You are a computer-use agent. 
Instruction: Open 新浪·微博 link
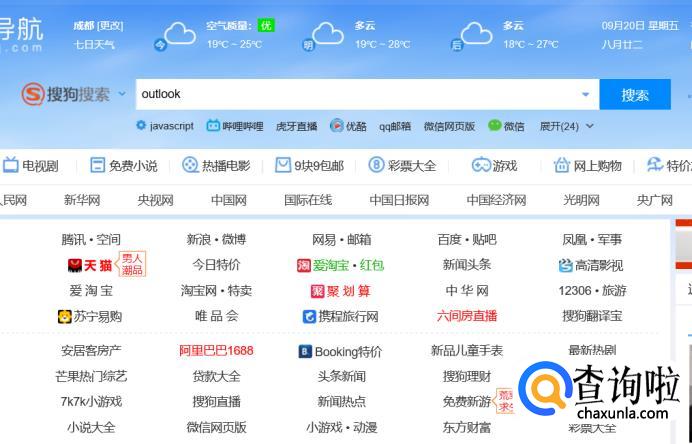tap(216, 240)
